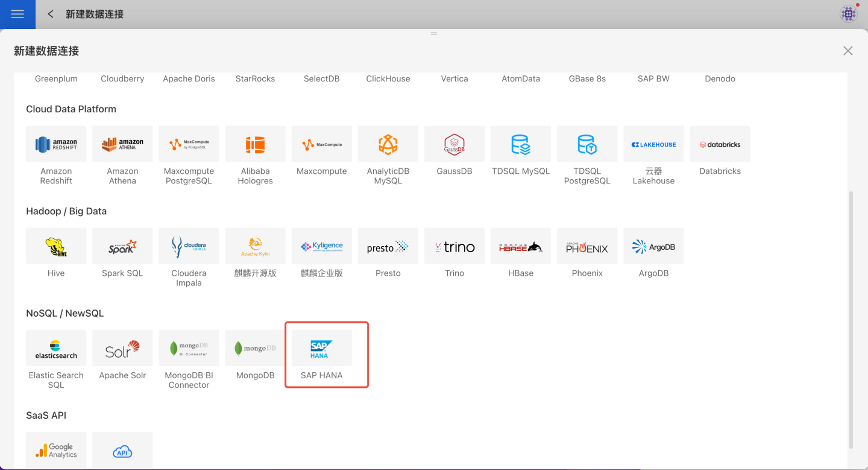Go back using the left arrow
Viewport: 868px width, 470px height.
pyautogui.click(x=51, y=14)
